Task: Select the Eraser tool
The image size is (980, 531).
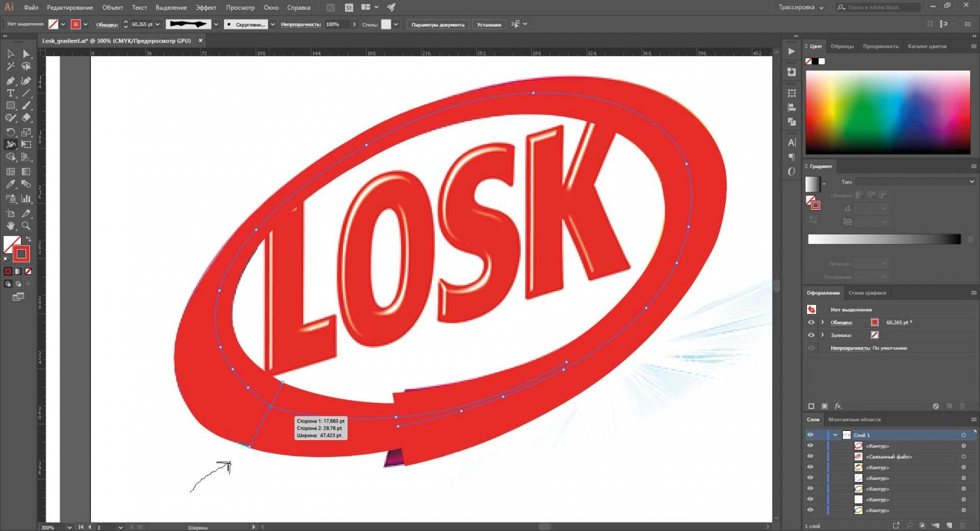Action: click(26, 118)
